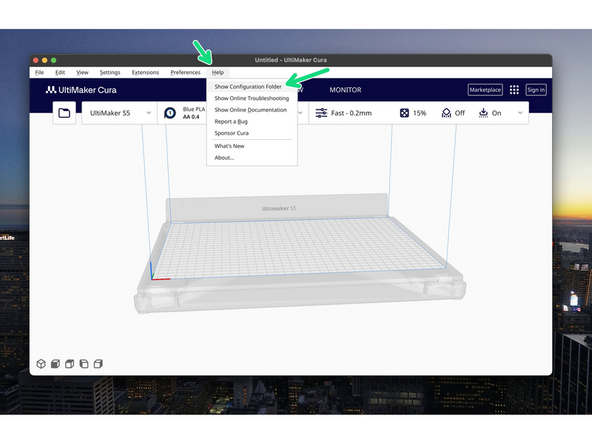Viewport: 592px width, 444px height.
Task: Maximize the Cura window green button
Action: (54, 60)
